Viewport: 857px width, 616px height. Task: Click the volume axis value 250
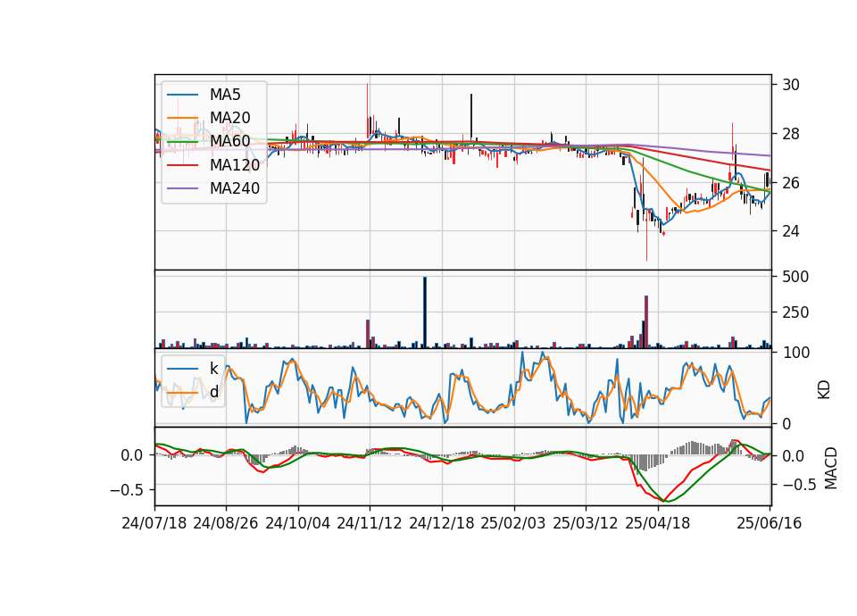click(795, 312)
